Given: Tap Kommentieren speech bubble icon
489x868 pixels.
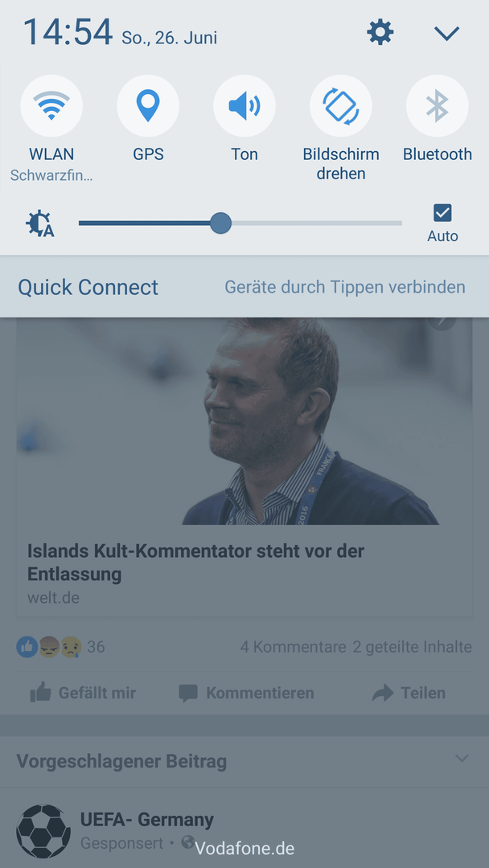Looking at the screenshot, I should [188, 693].
